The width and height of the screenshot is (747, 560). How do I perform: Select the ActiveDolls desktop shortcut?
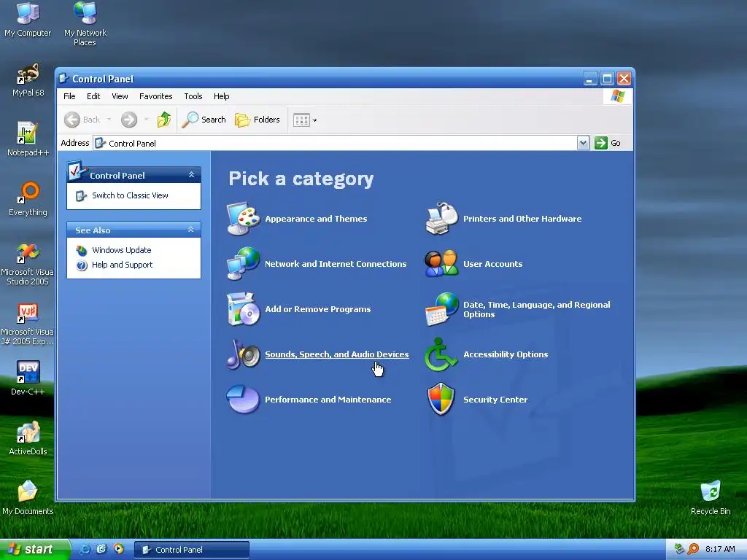click(x=28, y=438)
